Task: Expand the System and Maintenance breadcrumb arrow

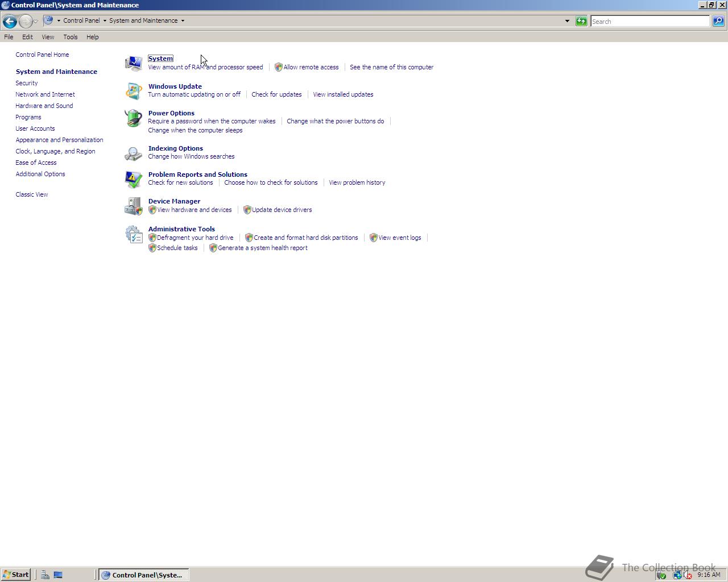Action: (x=183, y=20)
